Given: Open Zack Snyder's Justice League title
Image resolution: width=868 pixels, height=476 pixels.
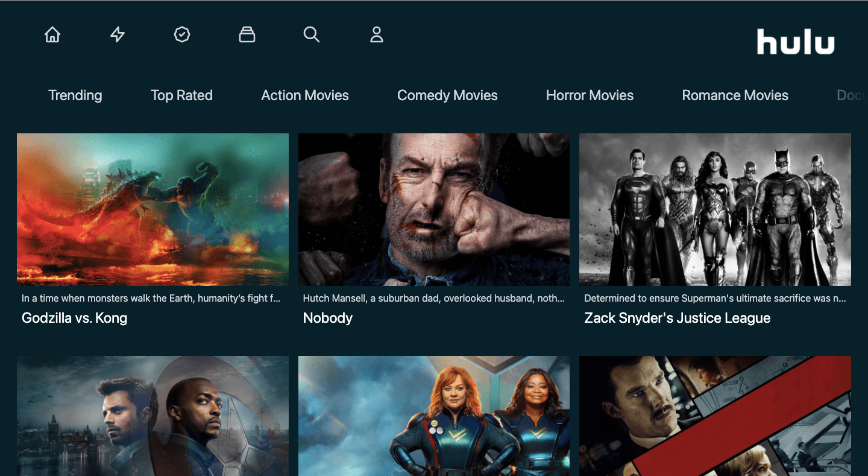Looking at the screenshot, I should 677,318.
